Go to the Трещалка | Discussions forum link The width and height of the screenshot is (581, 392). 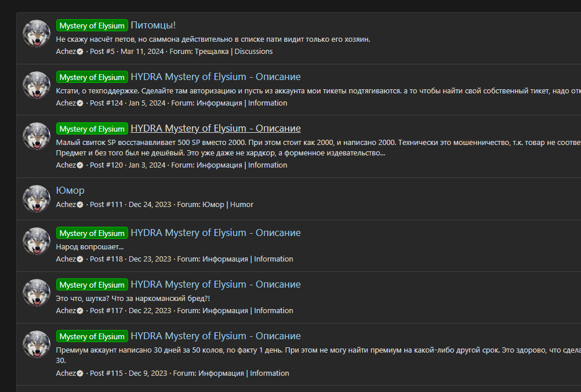point(221,52)
